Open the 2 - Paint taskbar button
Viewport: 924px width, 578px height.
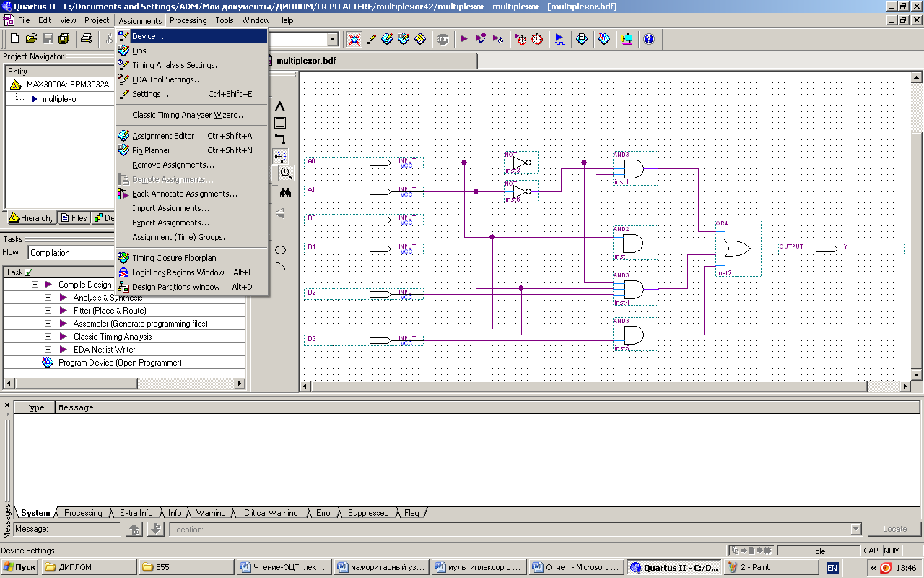pos(771,567)
